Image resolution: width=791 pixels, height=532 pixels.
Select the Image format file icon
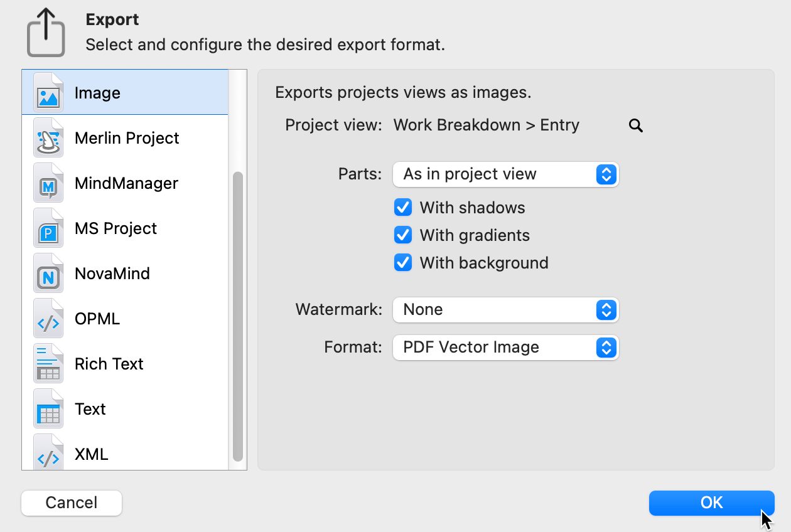(x=48, y=93)
